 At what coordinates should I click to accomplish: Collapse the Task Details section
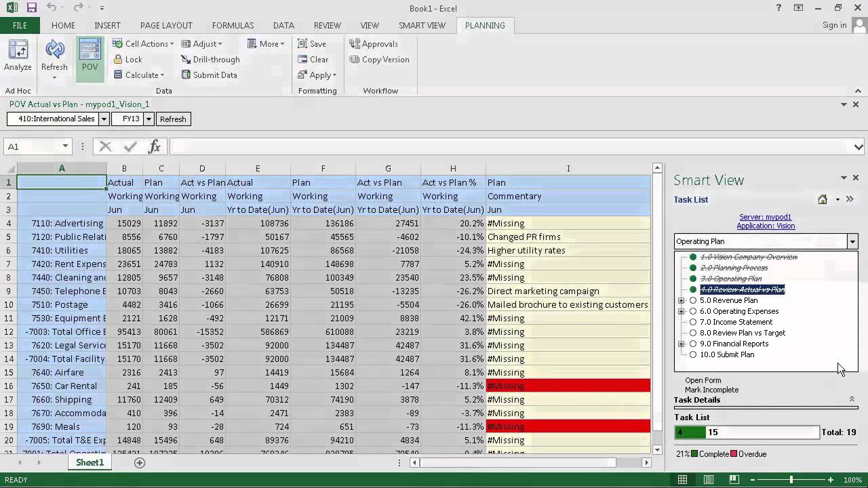pos(852,399)
